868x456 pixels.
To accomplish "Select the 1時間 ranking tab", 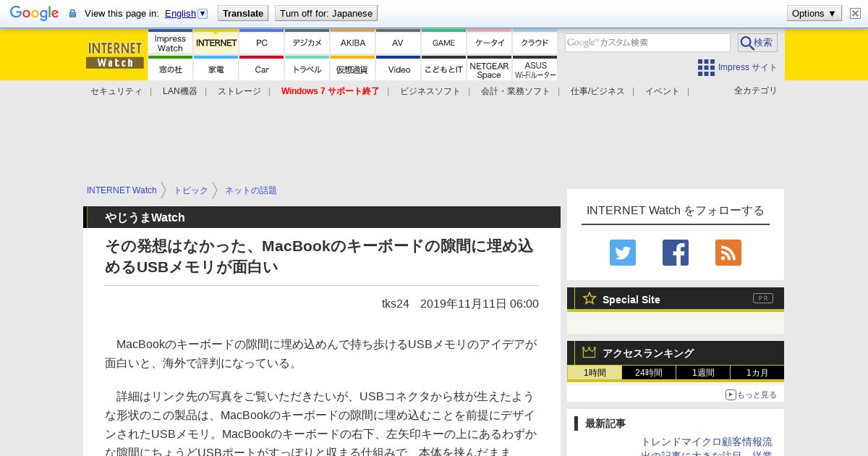I will (x=595, y=373).
